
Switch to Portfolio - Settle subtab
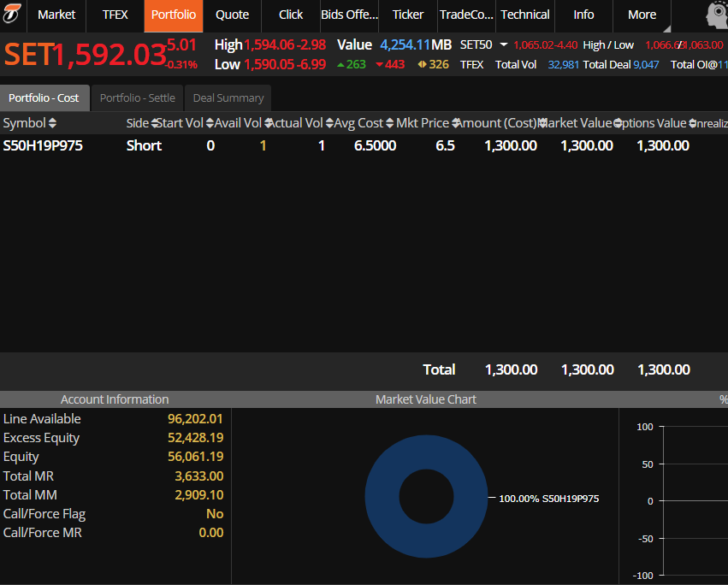(138, 98)
